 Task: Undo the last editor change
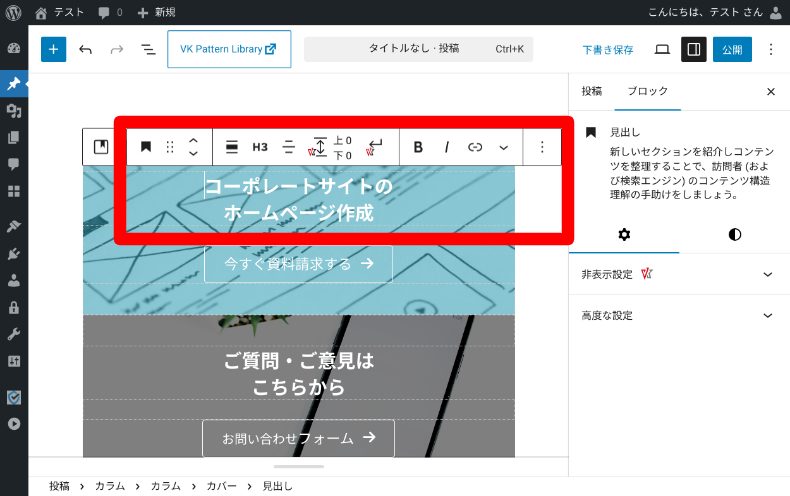click(86, 49)
